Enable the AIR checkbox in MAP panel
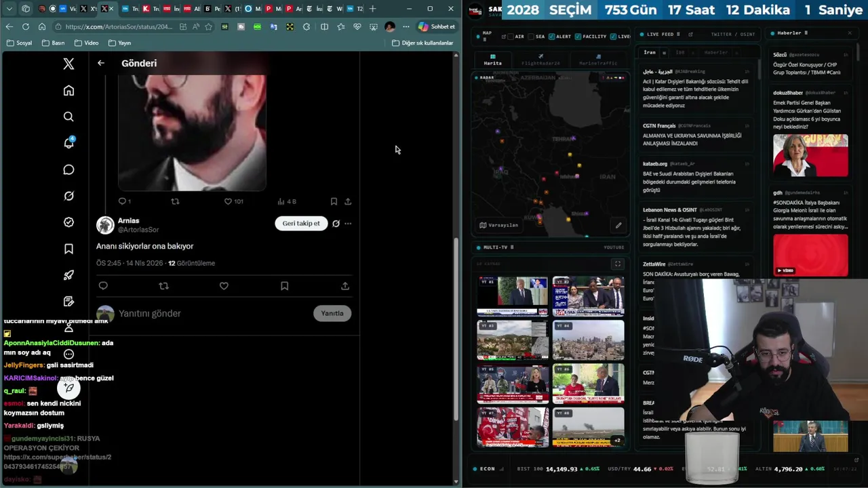 click(x=512, y=36)
